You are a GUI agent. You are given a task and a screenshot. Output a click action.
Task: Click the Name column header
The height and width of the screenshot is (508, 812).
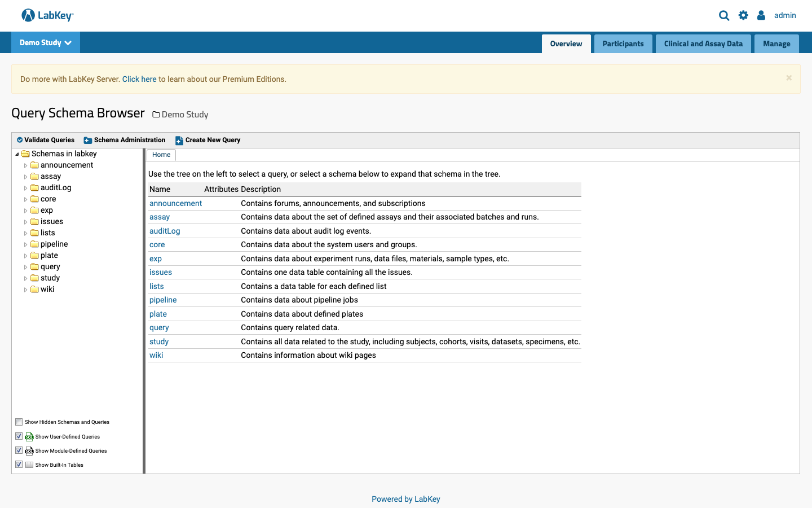pyautogui.click(x=160, y=189)
